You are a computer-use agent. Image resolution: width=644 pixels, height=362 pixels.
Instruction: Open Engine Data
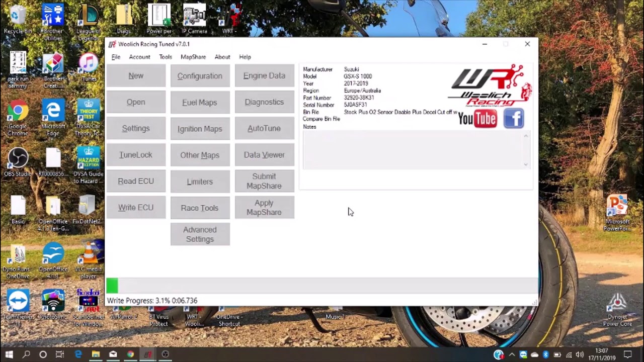[264, 75]
